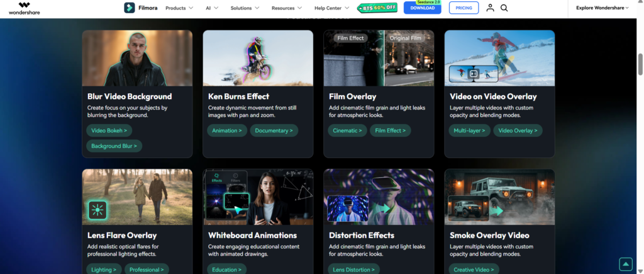Open the Explore Wondershare dropdown

(x=602, y=8)
